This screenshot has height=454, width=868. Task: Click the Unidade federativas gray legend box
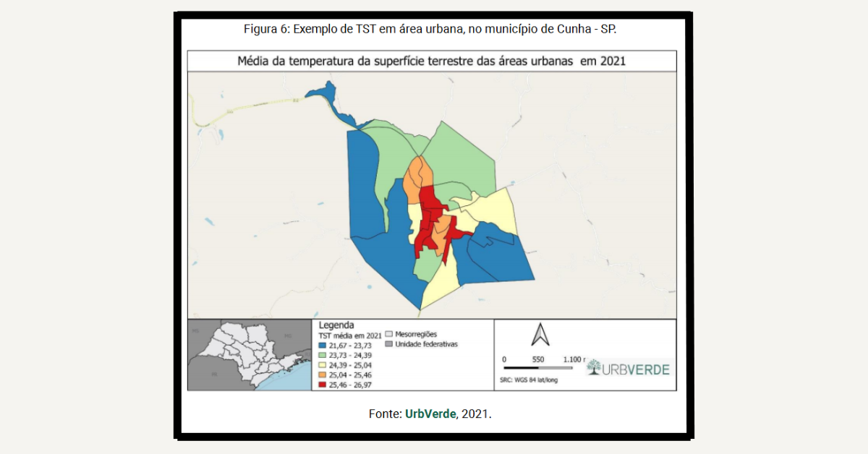(388, 344)
